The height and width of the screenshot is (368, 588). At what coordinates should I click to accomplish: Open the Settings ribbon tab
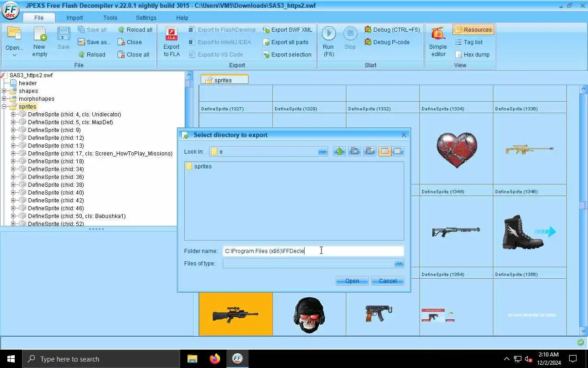click(x=146, y=17)
